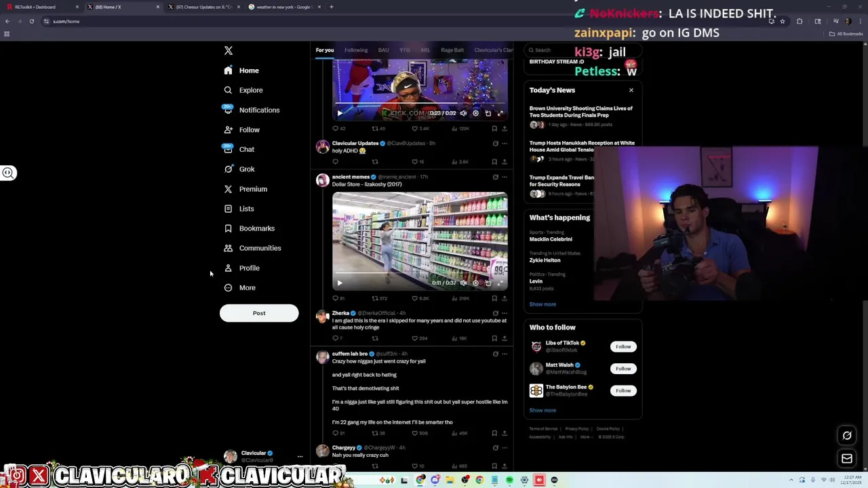Switch to the Following tab
868x488 pixels.
tap(356, 50)
